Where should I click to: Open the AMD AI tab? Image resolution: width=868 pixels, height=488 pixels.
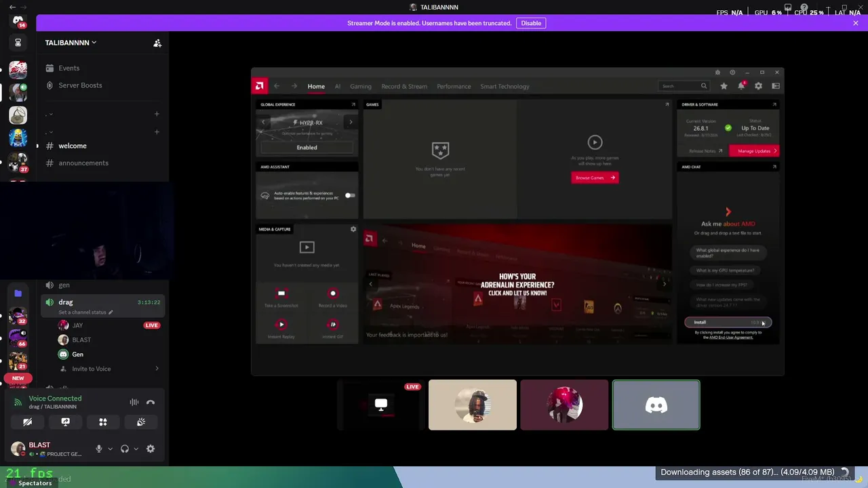(x=337, y=86)
